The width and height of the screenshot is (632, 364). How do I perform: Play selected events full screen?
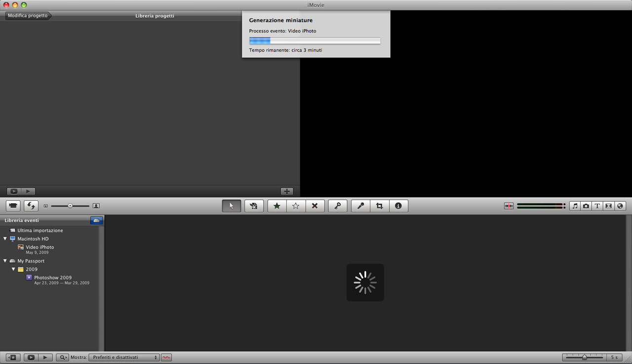point(31,358)
